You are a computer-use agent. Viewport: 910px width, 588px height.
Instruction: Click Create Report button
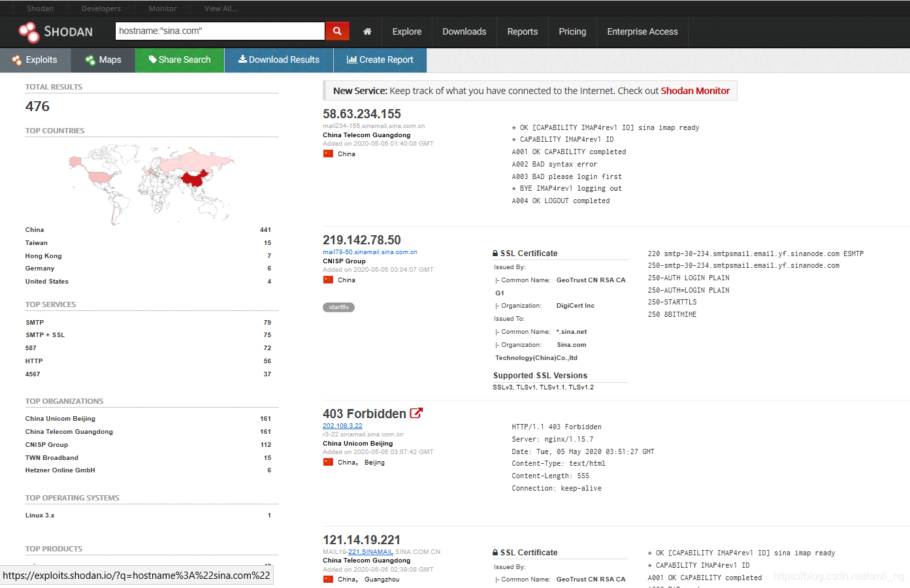pyautogui.click(x=380, y=59)
